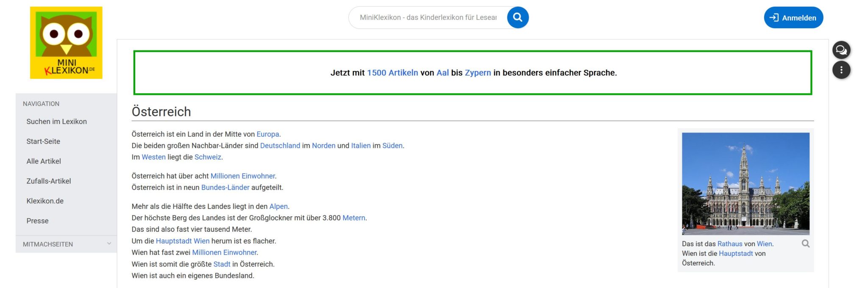Select Suchen im Lexikon in navigation
The image size is (868, 288).
(56, 122)
